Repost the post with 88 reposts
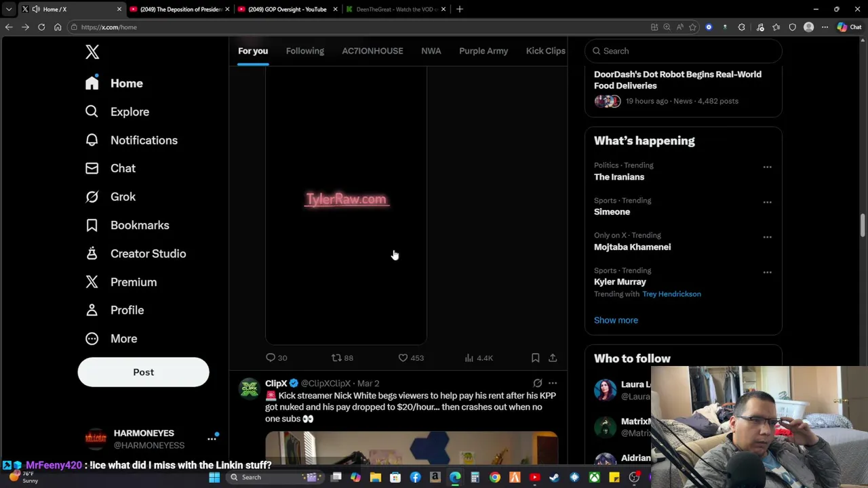This screenshot has height=488, width=868. pyautogui.click(x=342, y=358)
